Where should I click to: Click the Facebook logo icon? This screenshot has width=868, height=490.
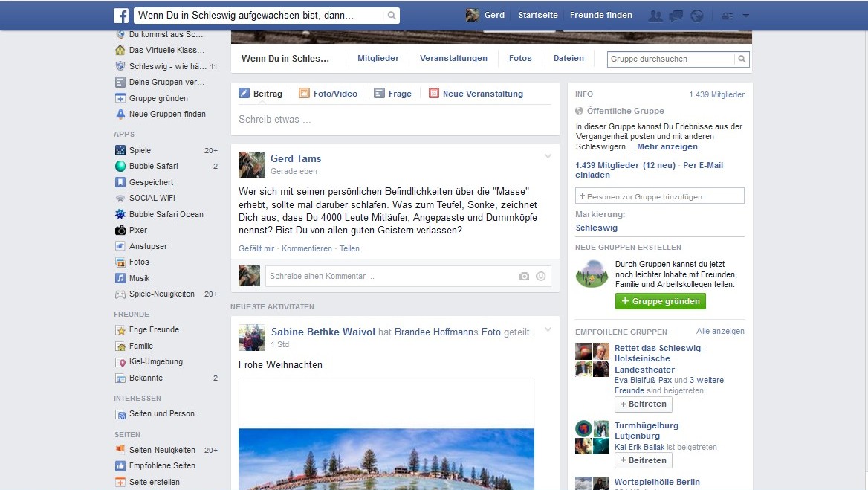121,16
